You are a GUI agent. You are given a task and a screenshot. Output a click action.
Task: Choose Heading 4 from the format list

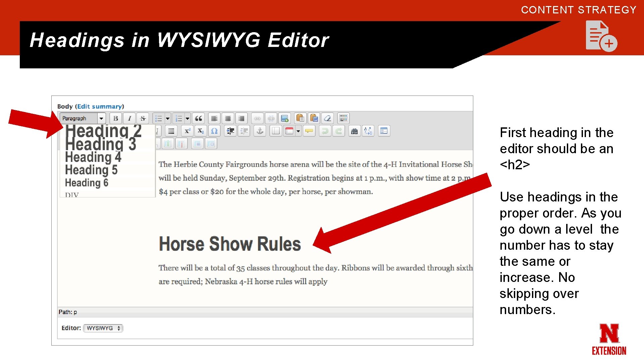93,157
